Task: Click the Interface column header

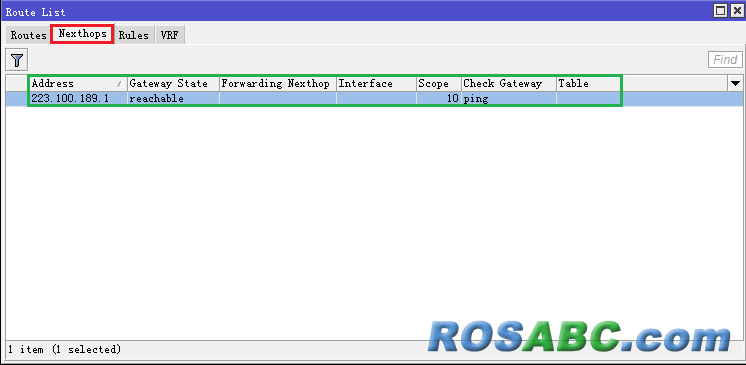Action: (x=376, y=84)
